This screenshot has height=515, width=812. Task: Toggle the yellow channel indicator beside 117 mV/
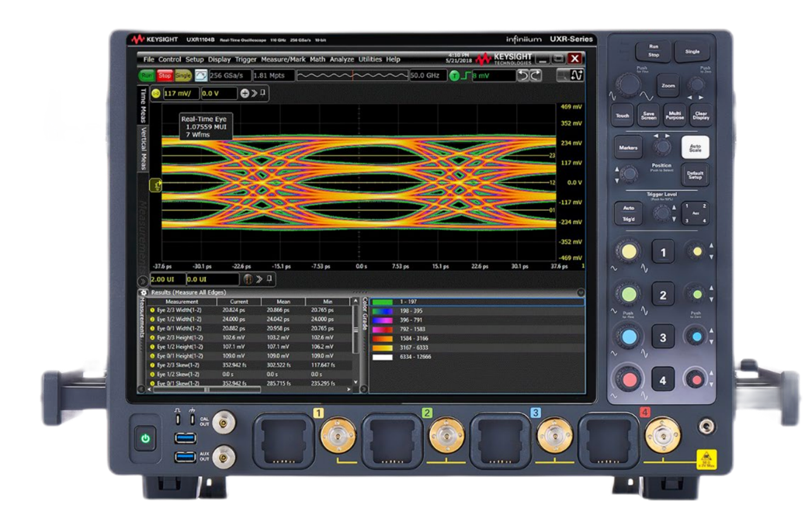click(156, 93)
